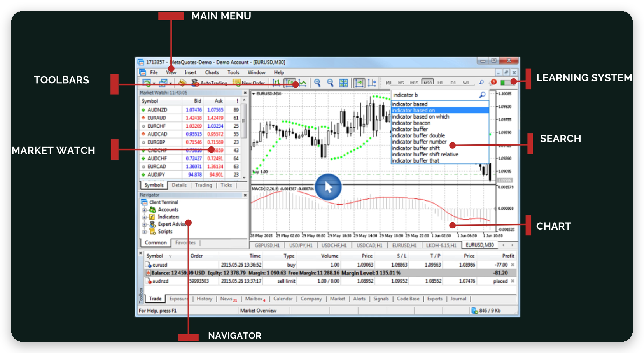Select the W1 timeframe
Image resolution: width=644 pixels, height=353 pixels.
click(466, 83)
